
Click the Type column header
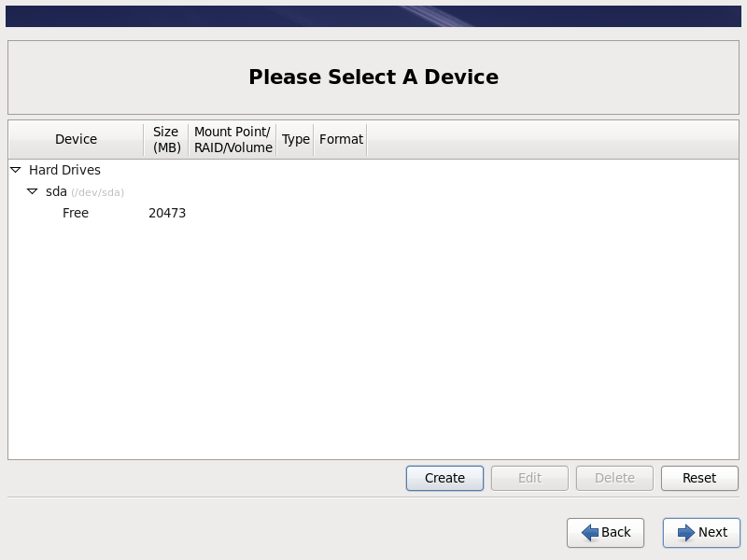[295, 139]
